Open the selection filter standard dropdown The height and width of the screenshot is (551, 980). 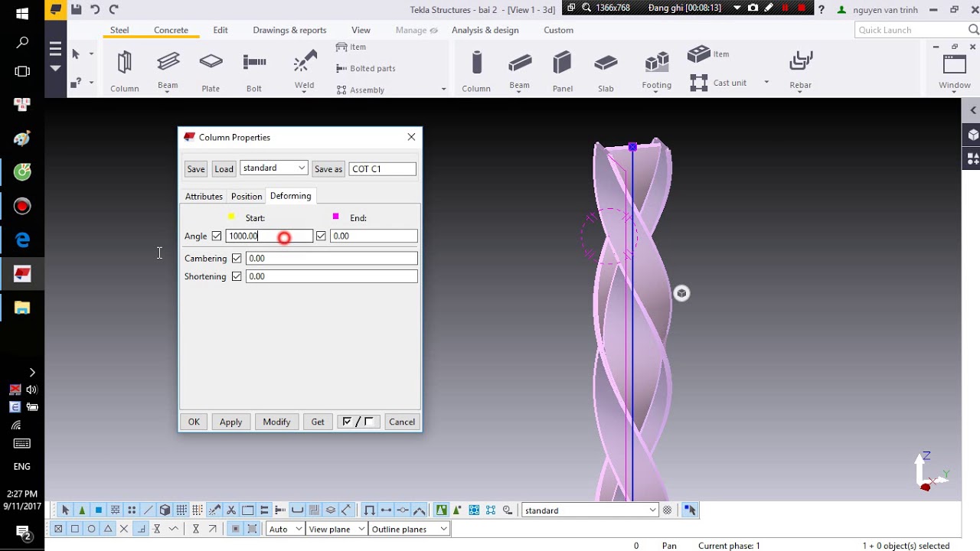click(x=590, y=510)
